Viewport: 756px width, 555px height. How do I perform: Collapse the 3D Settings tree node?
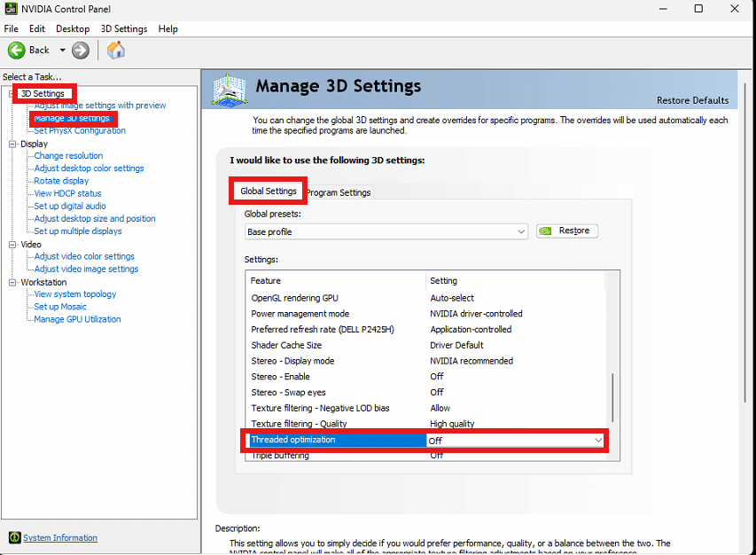coord(12,94)
